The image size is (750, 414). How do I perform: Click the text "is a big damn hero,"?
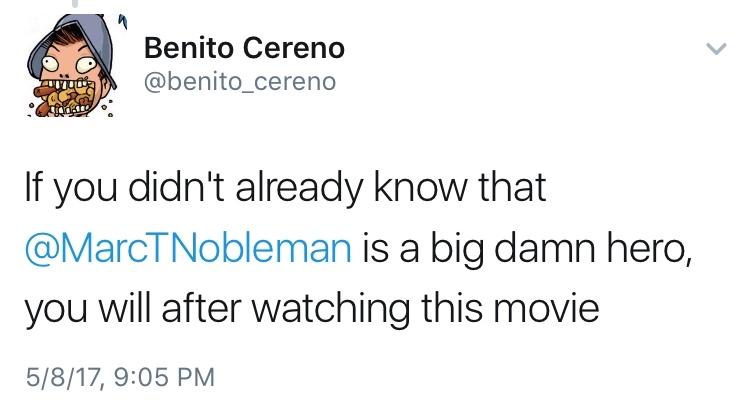(x=526, y=248)
